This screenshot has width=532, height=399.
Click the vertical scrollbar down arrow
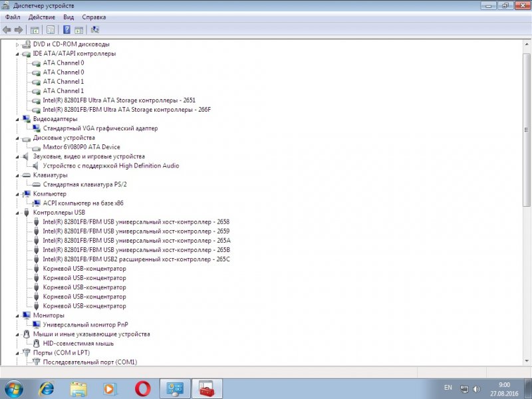(527, 360)
